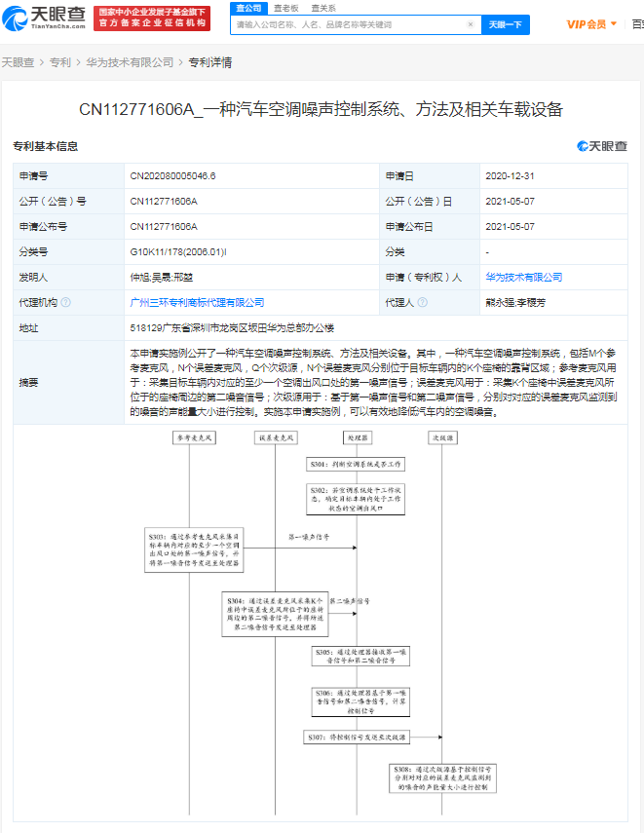Select the 查公司 search tab
The height and width of the screenshot is (833, 644).
[249, 8]
